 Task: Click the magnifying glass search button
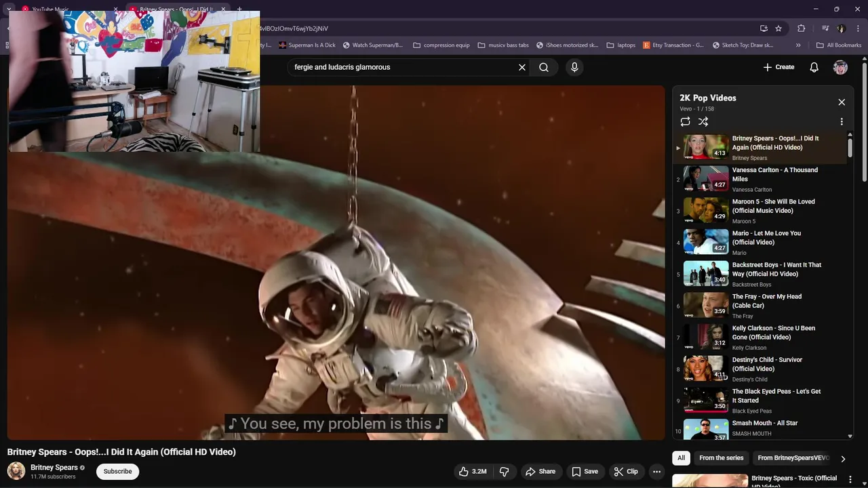coord(544,67)
